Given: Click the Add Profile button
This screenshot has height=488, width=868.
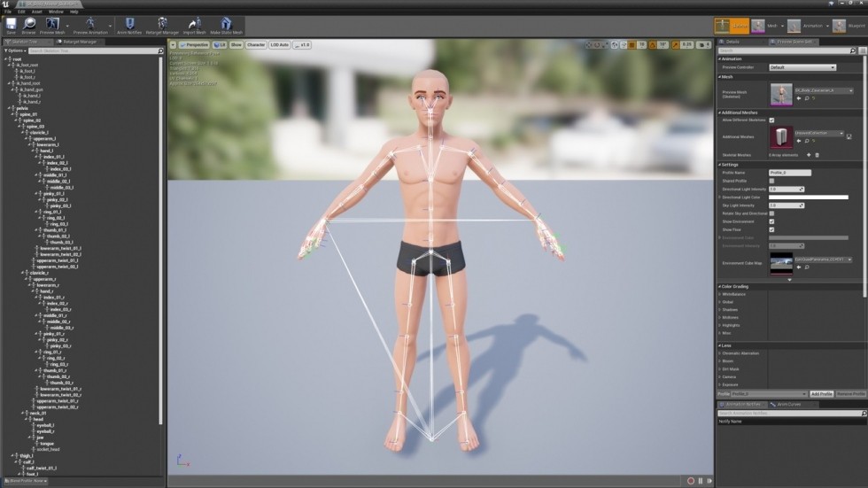Looking at the screenshot, I should click(822, 394).
